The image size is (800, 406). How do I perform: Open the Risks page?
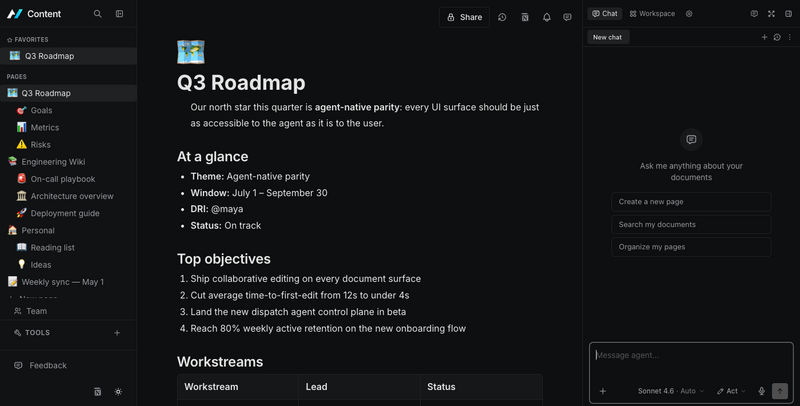click(68, 145)
